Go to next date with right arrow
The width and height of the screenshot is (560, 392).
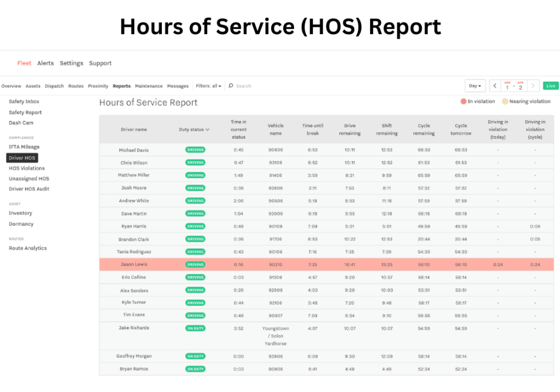533,86
